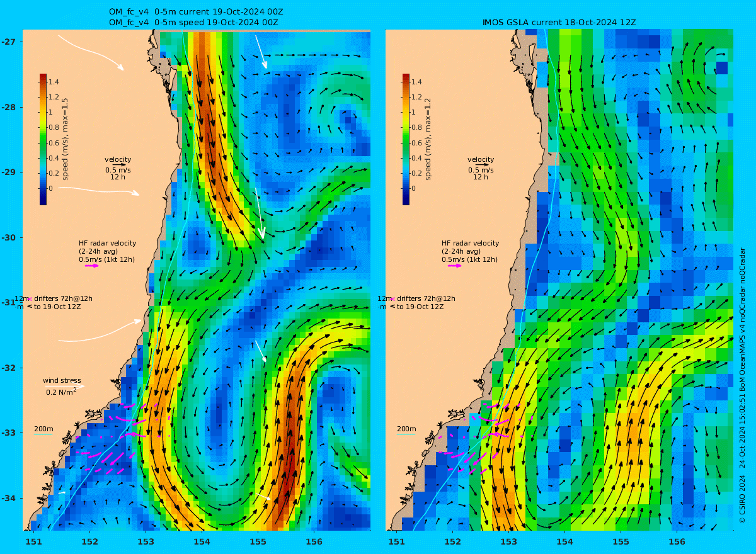Click 'HF radar velocity' text in the left panel
Screen dimensions: 756x554
coord(107,243)
